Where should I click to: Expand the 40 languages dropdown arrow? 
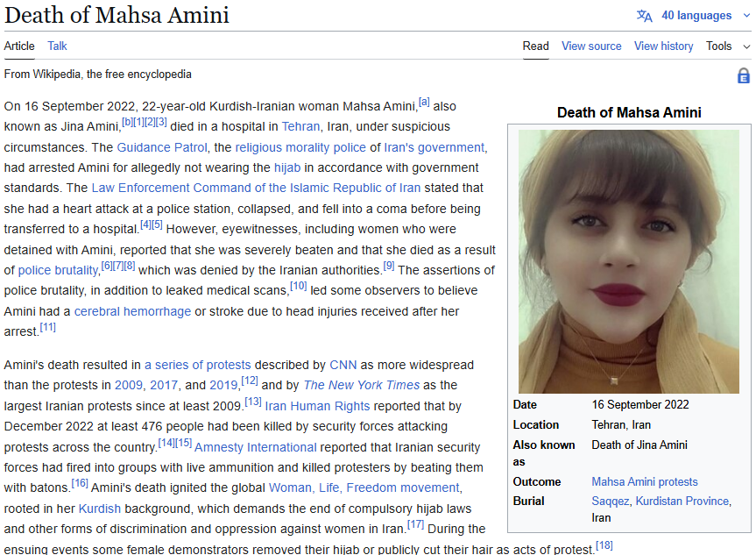pyautogui.click(x=746, y=16)
